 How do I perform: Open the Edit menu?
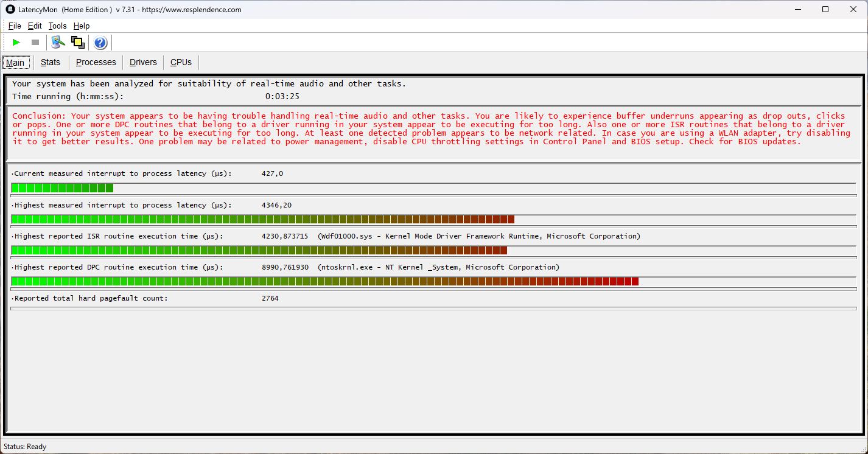click(35, 26)
